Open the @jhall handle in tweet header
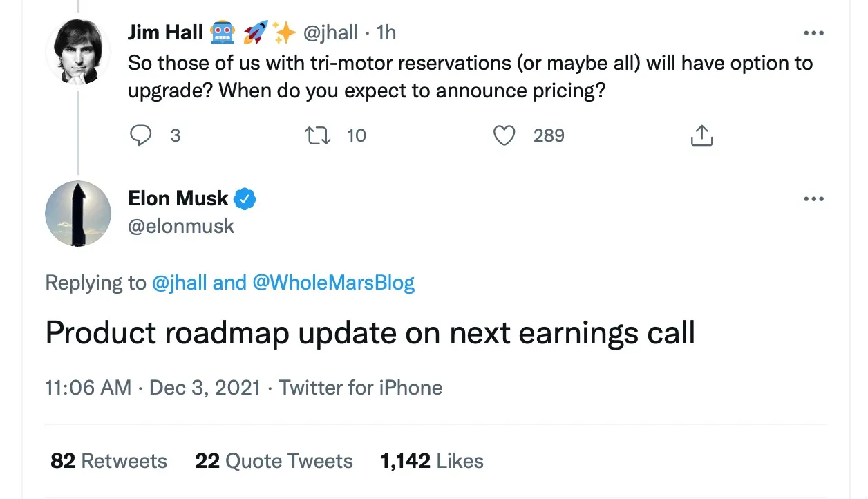Screen dimensions: 868x499 click(x=330, y=32)
